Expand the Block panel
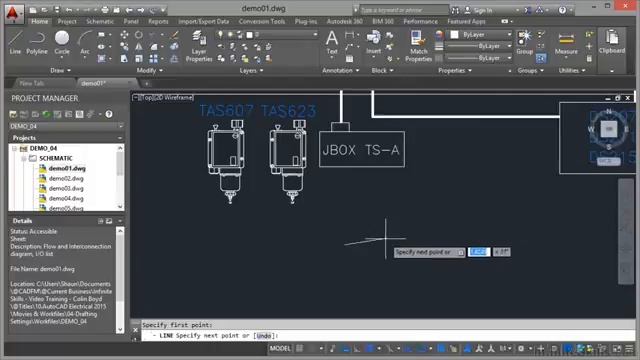The image size is (640, 360). 382,70
